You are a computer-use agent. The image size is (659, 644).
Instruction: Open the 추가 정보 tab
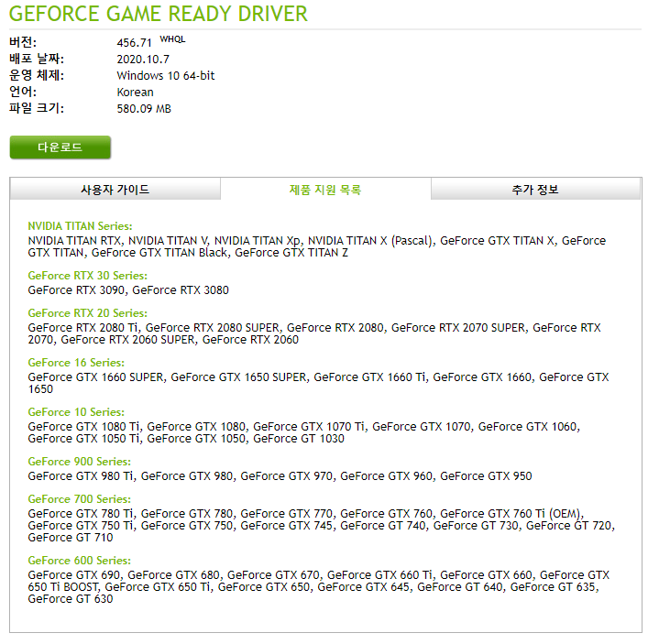tap(535, 190)
